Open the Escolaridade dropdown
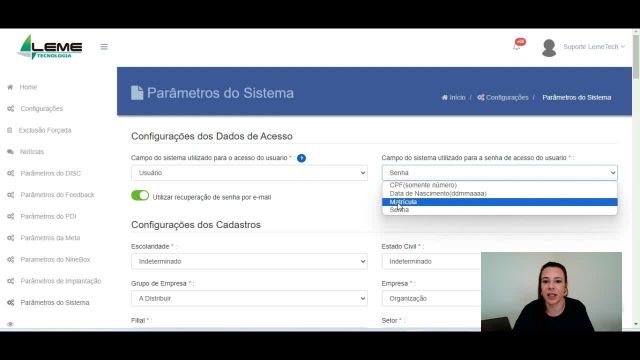The height and width of the screenshot is (360, 640). 249,262
